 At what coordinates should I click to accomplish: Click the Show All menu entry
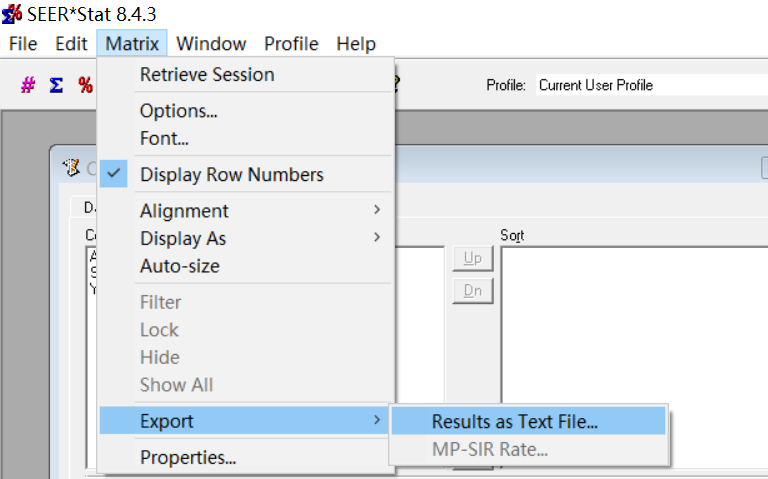246,384
